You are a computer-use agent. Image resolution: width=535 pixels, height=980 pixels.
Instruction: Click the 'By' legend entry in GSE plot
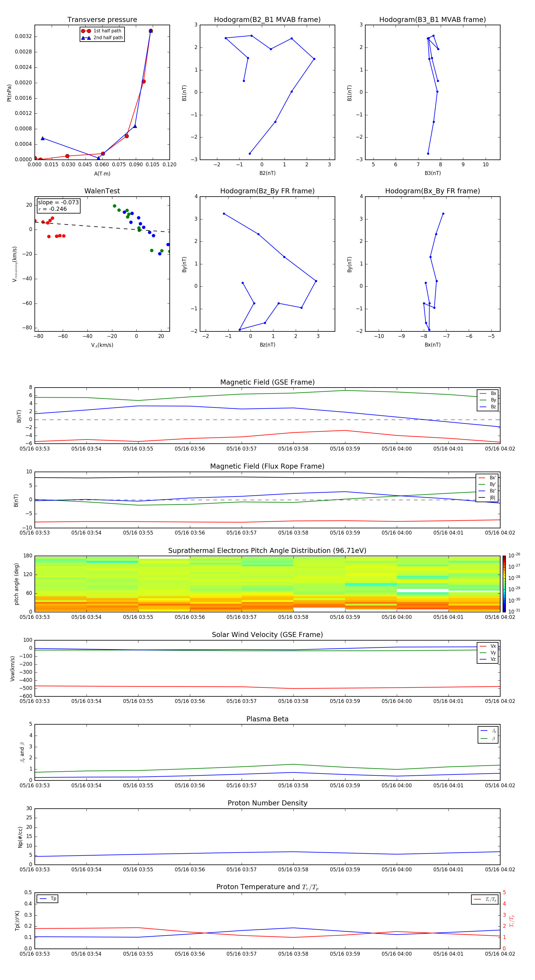pyautogui.click(x=488, y=400)
